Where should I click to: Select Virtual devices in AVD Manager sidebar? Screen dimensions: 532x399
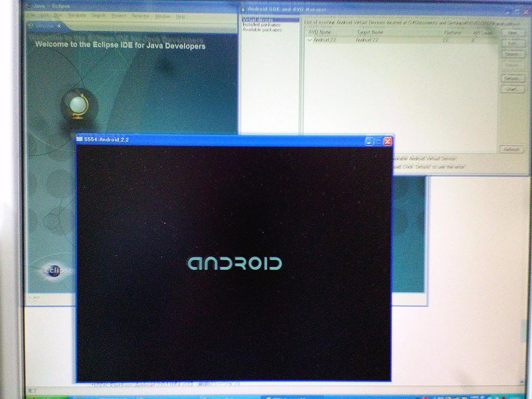[x=271, y=20]
